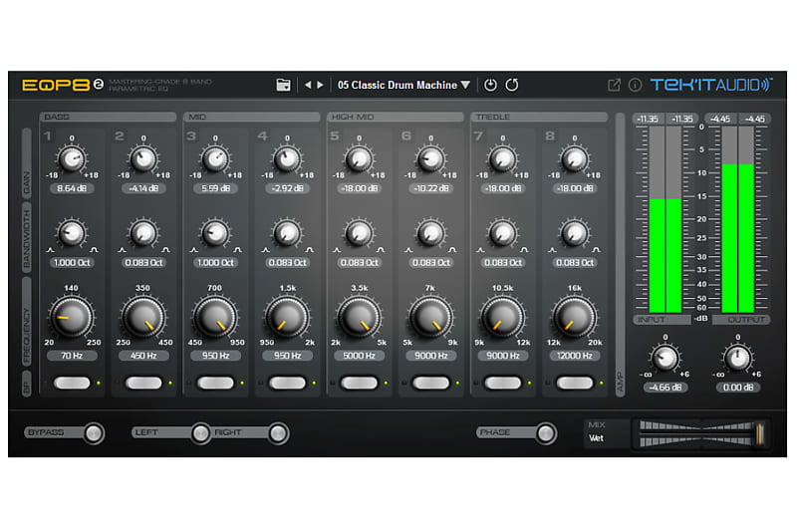Image resolution: width=797 pixels, height=532 pixels.
Task: Click band 7 bandwidth knob
Action: pyautogui.click(x=503, y=233)
